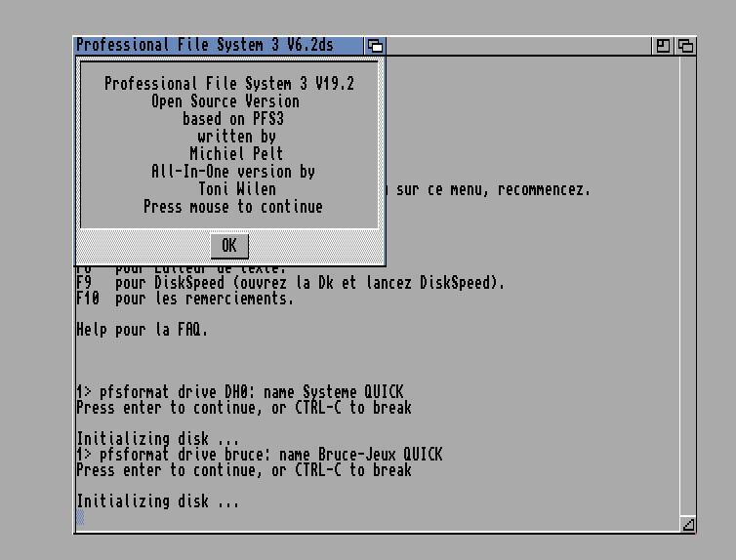The height and width of the screenshot is (560, 736).
Task: Click the blank shell title bar area
Action: [517, 46]
